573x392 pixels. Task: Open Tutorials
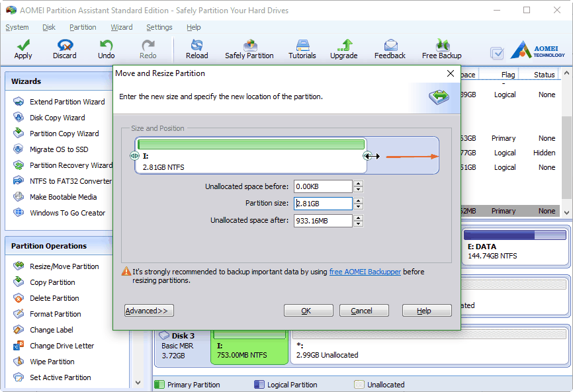302,48
